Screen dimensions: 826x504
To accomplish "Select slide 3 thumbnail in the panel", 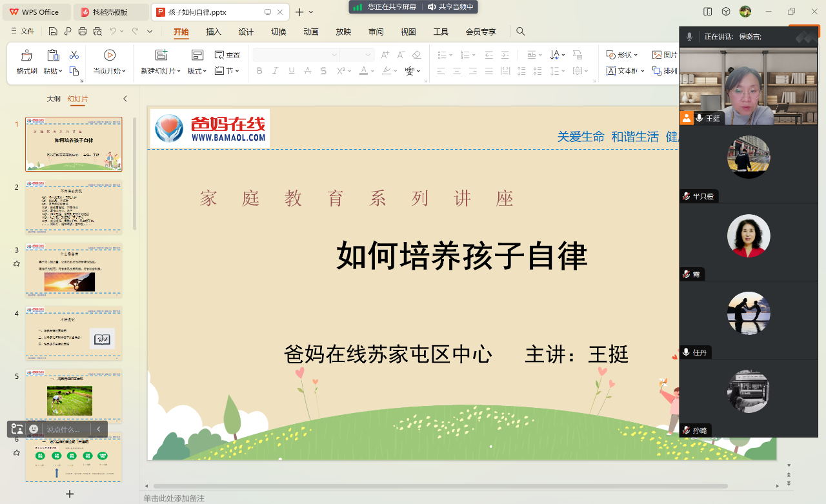I will point(73,269).
